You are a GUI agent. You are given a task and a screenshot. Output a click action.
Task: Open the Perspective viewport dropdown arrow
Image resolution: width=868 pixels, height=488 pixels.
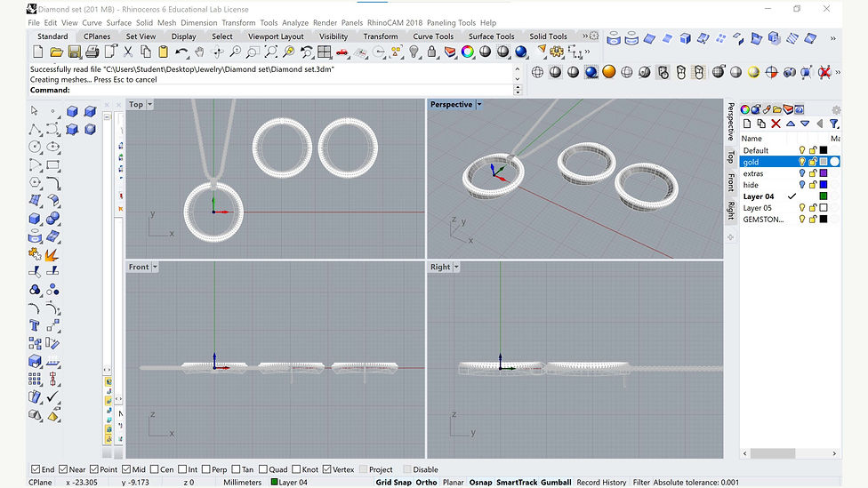click(478, 104)
